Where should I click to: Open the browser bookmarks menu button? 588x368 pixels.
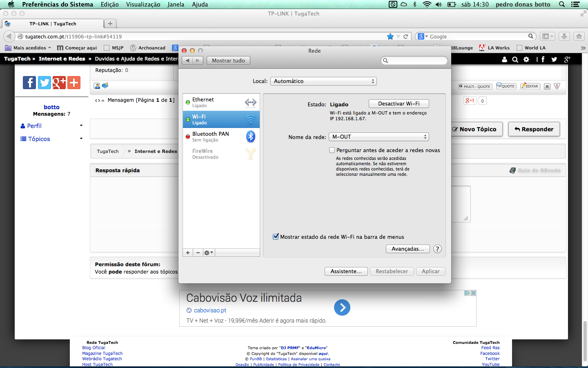pos(547,36)
